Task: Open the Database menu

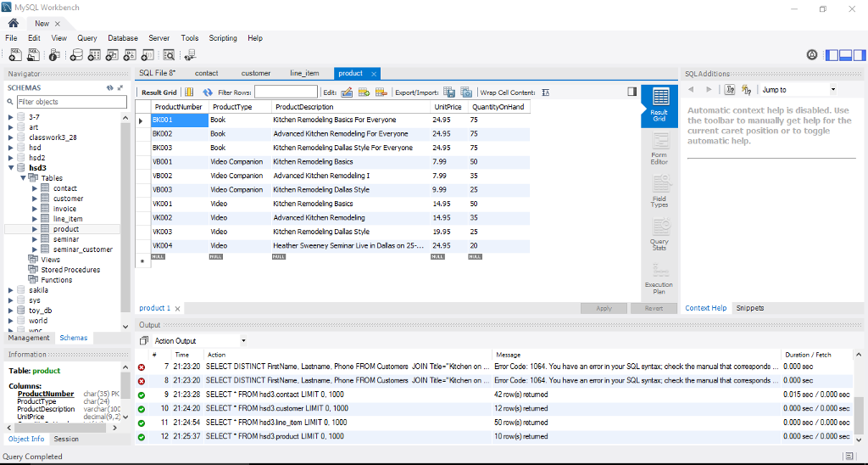Action: (x=123, y=38)
